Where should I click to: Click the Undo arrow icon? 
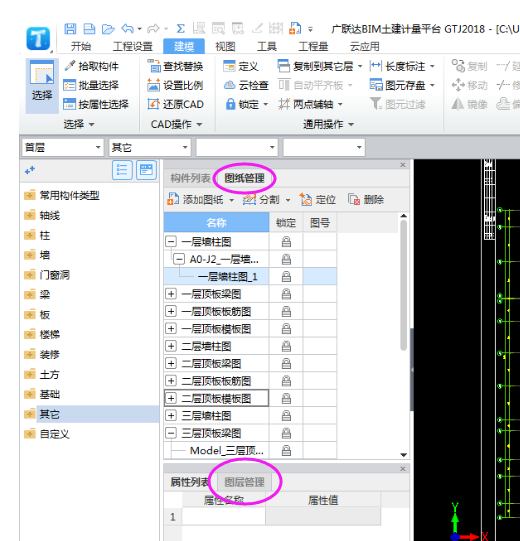point(128,29)
